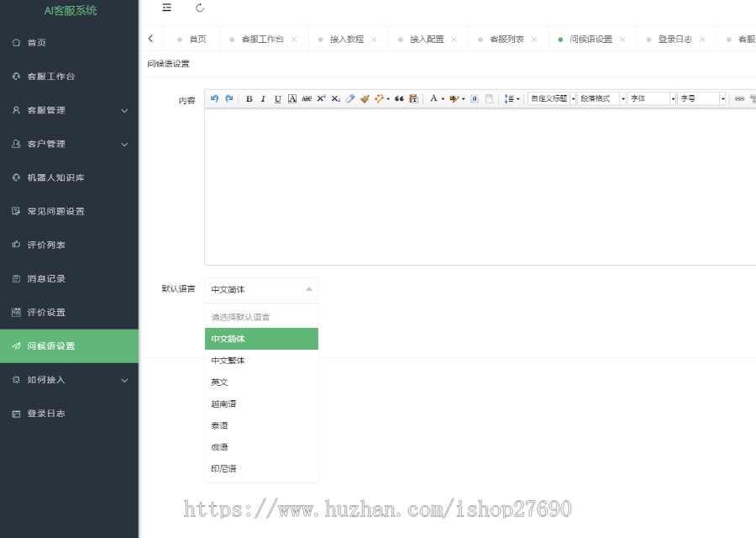The image size is (756, 538).
Task: Click the auto-typeset magic wand icon
Action: pos(379,98)
